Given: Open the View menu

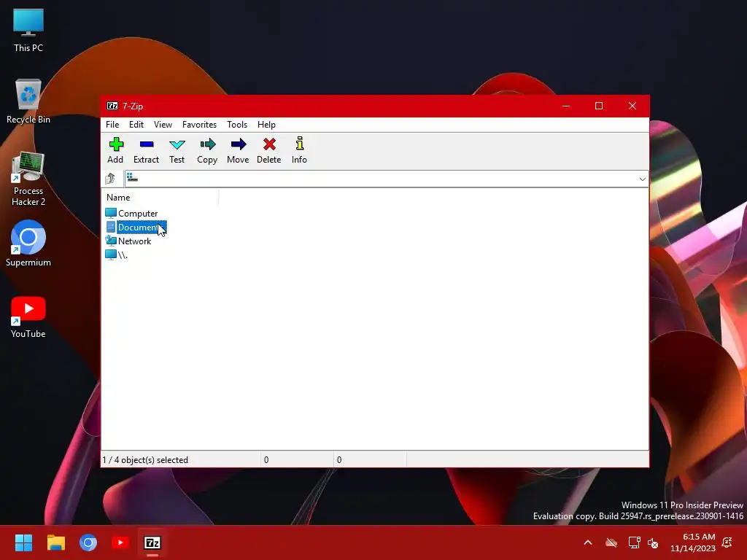Looking at the screenshot, I should [163, 125].
